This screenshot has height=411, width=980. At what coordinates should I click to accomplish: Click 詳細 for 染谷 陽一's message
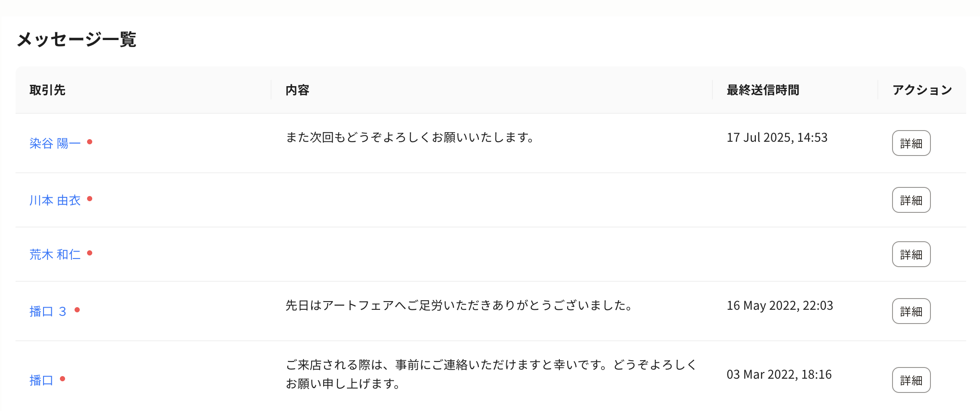point(911,143)
